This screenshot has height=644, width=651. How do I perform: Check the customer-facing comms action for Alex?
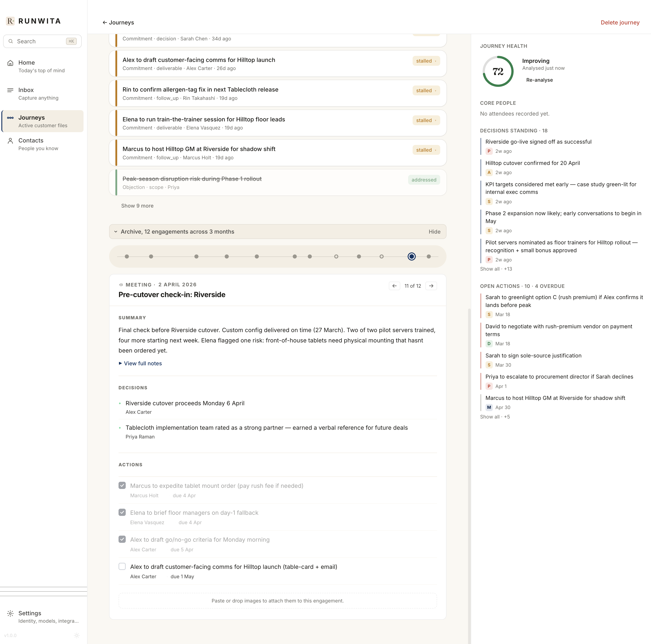(x=122, y=566)
